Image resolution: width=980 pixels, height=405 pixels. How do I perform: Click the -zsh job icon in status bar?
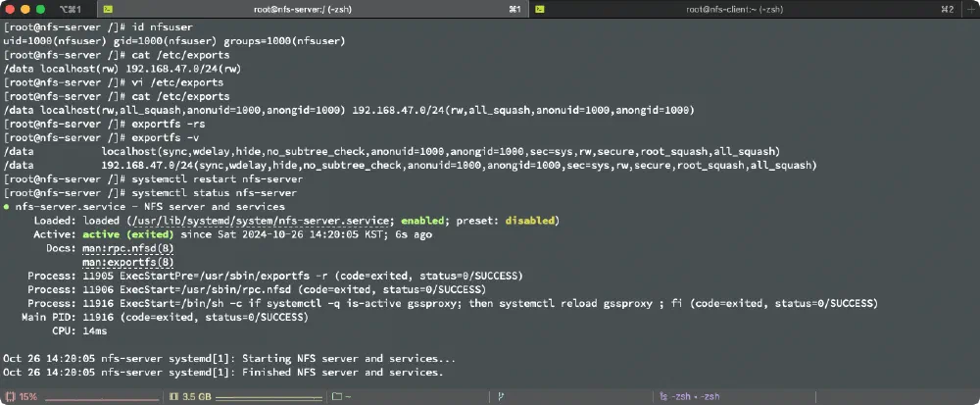[x=663, y=397]
